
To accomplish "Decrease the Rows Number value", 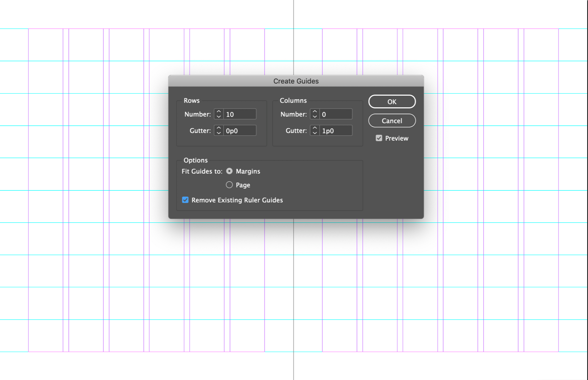I will point(219,116).
